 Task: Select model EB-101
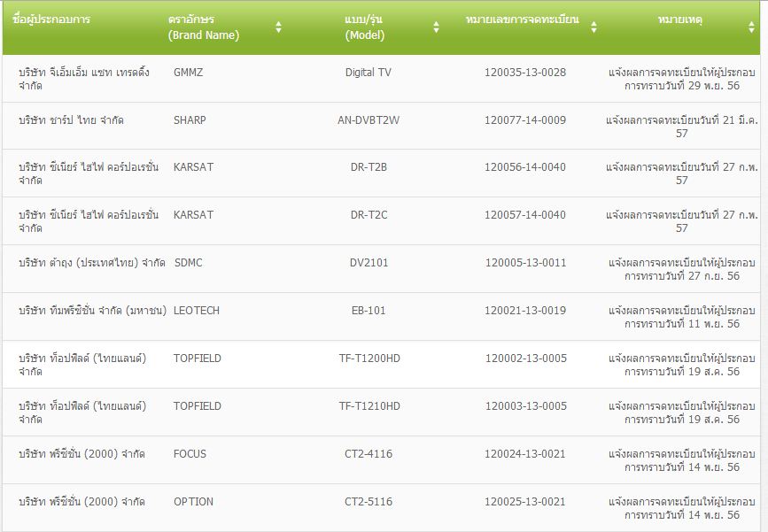368,312
